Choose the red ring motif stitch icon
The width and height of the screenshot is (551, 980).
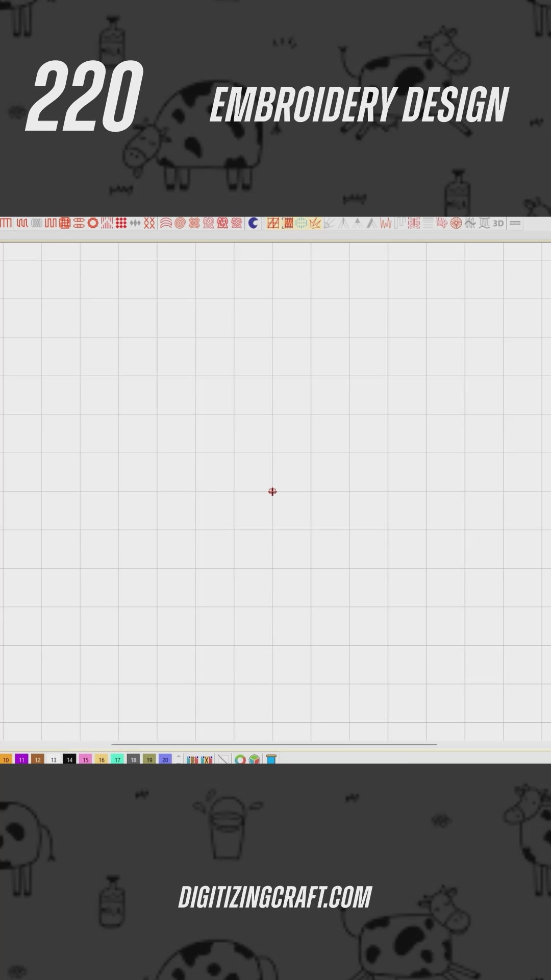click(93, 223)
